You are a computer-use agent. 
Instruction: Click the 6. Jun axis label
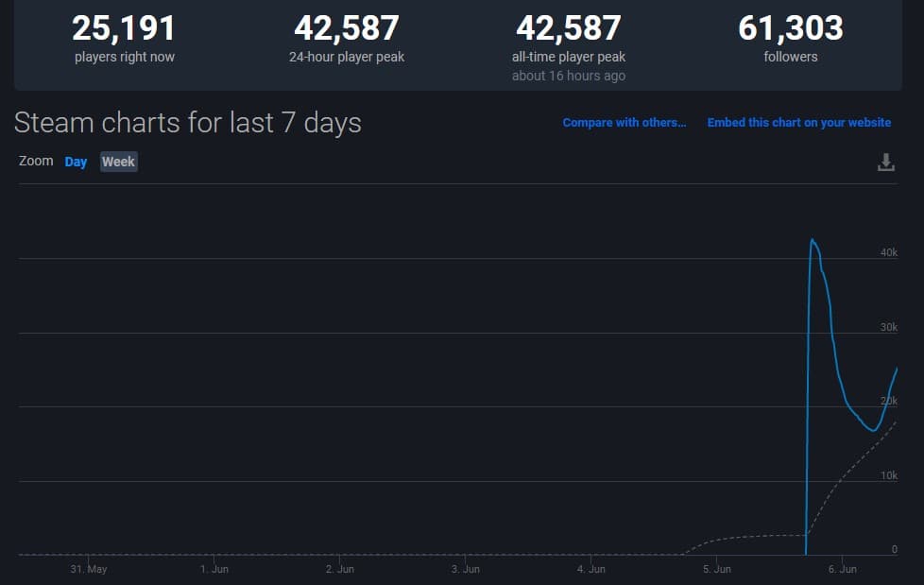(842, 569)
